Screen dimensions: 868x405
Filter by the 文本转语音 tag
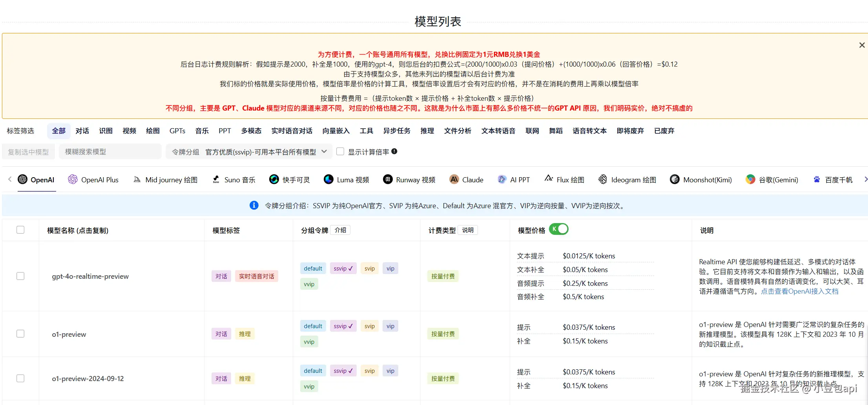coord(498,131)
